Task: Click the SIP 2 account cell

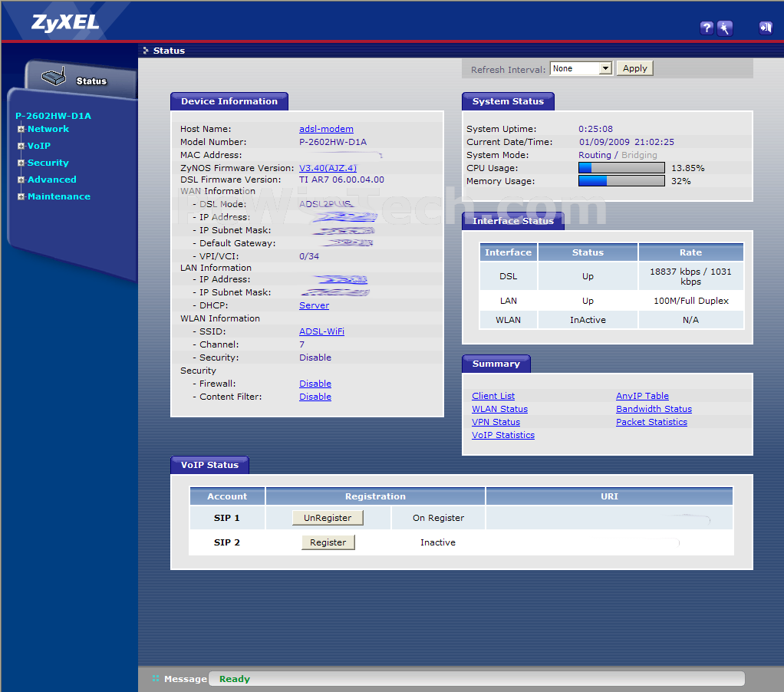Action: pyautogui.click(x=227, y=542)
